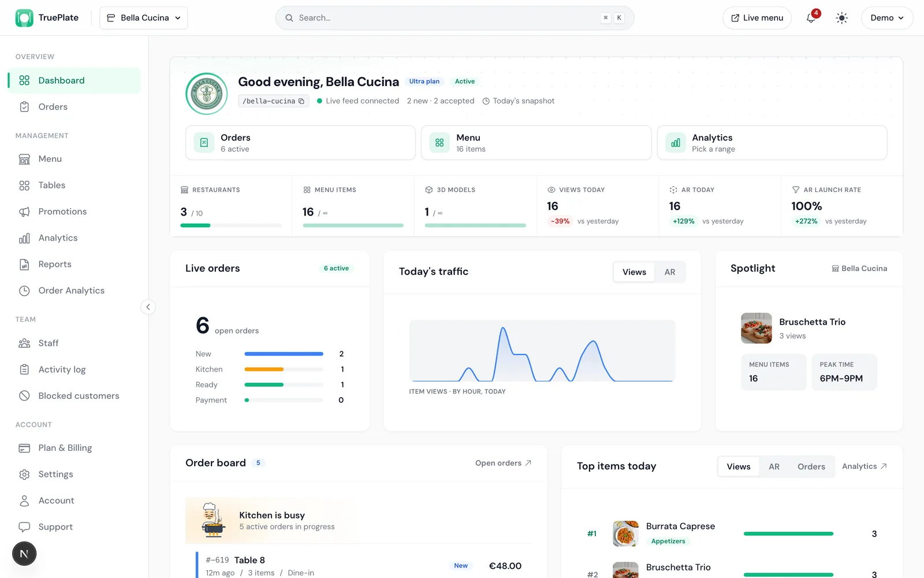Click the Analytics bar chart sidebar icon
The width and height of the screenshot is (924, 578).
pyautogui.click(x=24, y=238)
